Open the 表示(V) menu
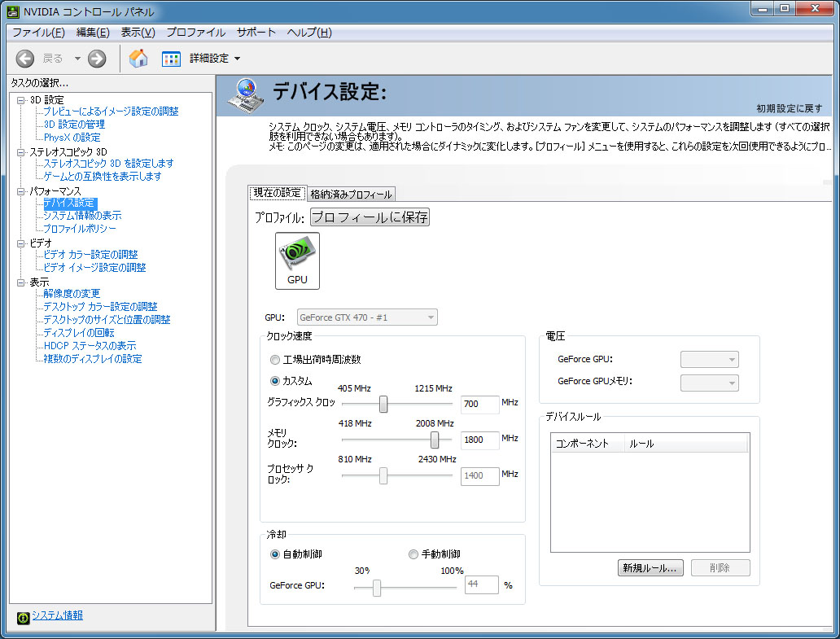The image size is (840, 639). click(138, 33)
